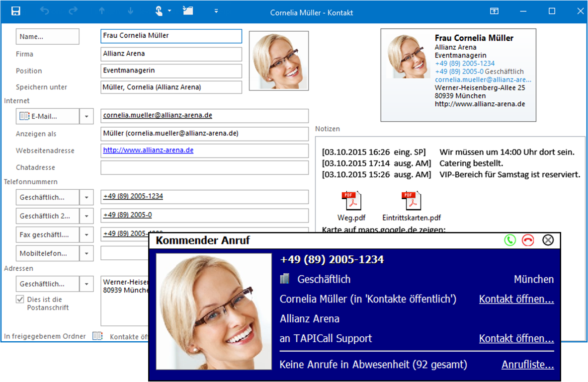
Task: Click note line 'Wir müssen um 14:00 Uhr dort sein.'
Action: pyautogui.click(x=507, y=152)
